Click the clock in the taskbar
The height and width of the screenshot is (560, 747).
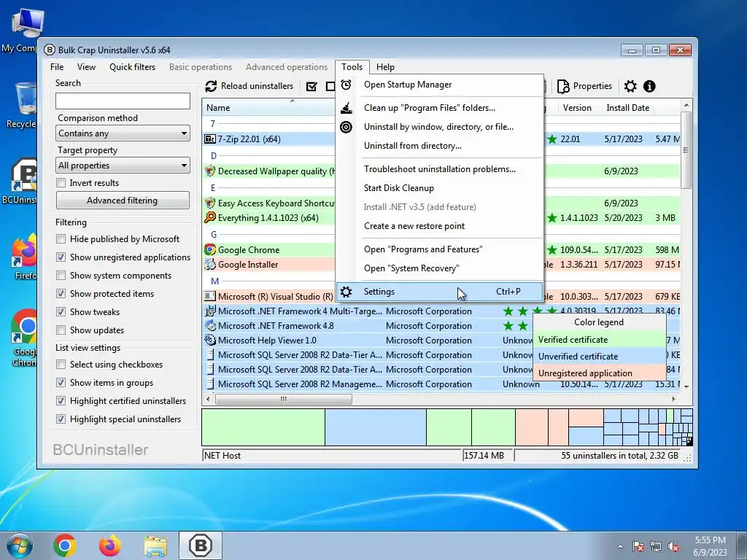710,546
